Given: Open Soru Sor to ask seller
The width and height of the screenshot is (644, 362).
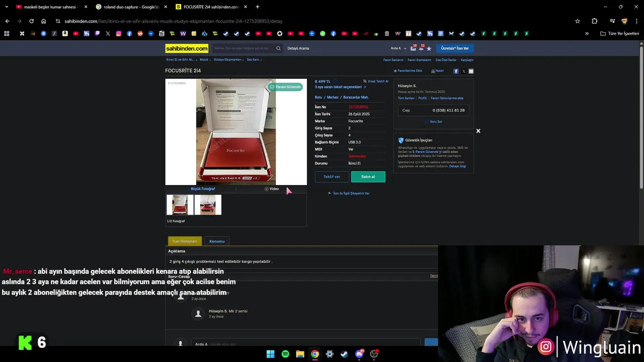Looking at the screenshot, I should [433, 122].
